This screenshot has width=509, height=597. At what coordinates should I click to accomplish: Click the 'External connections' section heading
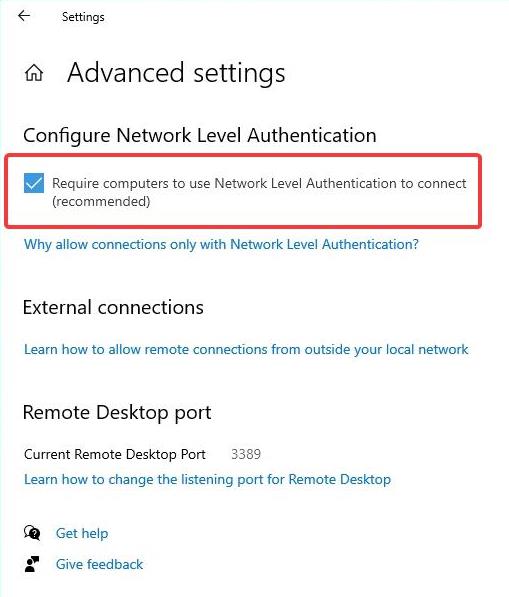[x=113, y=307]
